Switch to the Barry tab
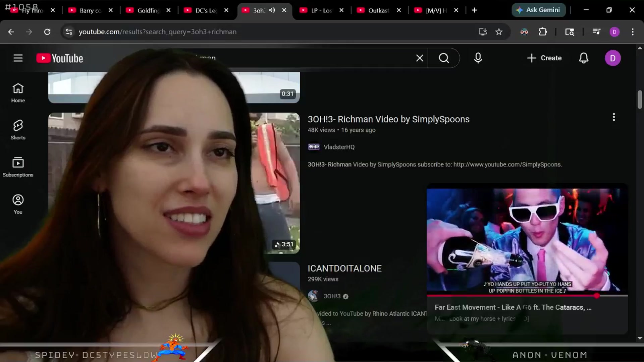This screenshot has width=644, height=362. pos(91,10)
